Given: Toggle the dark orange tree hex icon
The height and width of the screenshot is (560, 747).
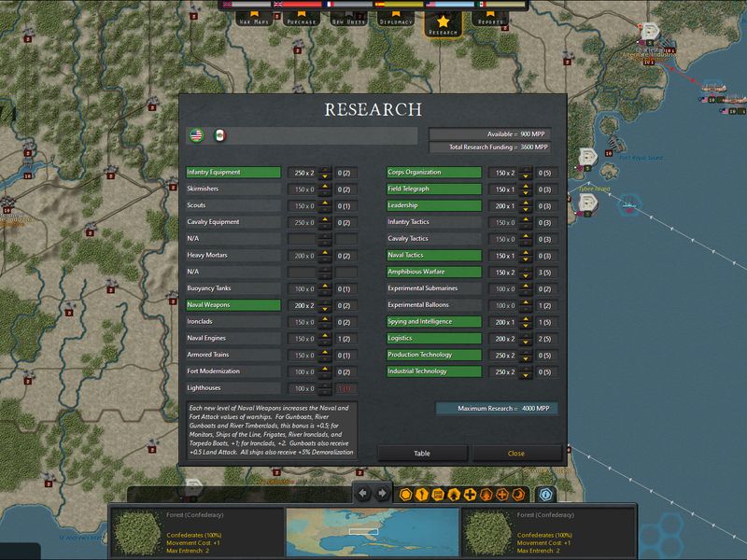Looking at the screenshot, I should pyautogui.click(x=486, y=495).
